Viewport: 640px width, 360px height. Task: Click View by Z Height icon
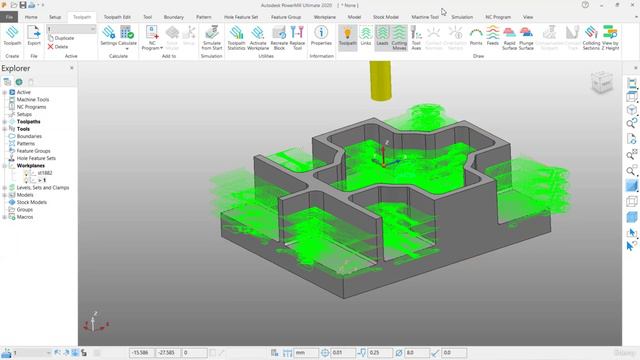(610, 38)
